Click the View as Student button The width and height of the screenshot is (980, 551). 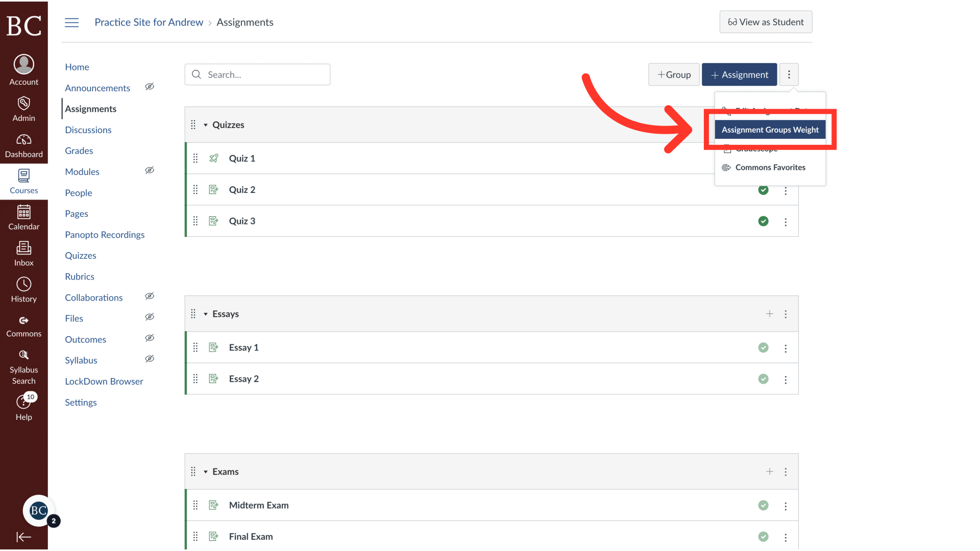766,22
